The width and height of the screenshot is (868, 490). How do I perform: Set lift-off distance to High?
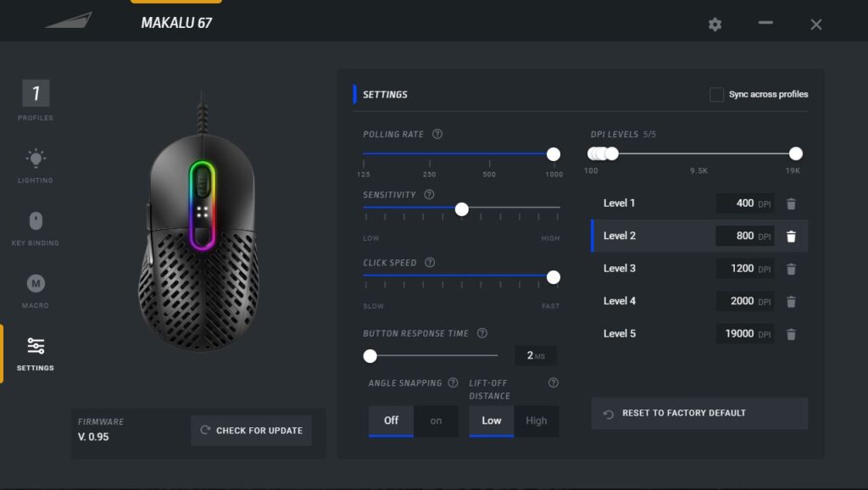click(x=537, y=421)
